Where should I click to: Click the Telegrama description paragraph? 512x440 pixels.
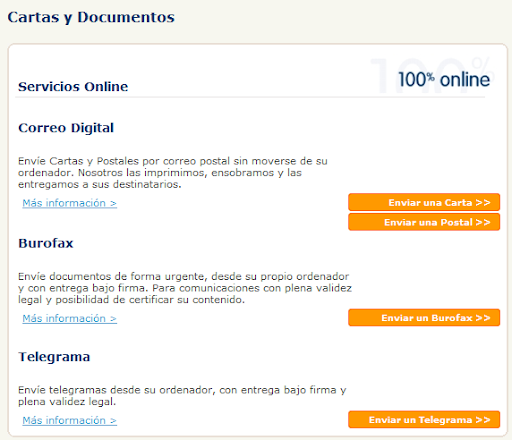[x=182, y=396]
